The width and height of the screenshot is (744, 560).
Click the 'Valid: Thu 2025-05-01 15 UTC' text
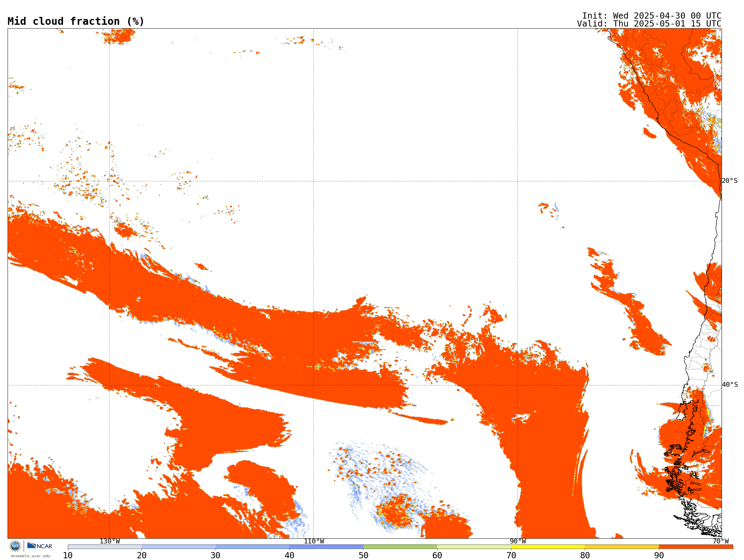649,24
